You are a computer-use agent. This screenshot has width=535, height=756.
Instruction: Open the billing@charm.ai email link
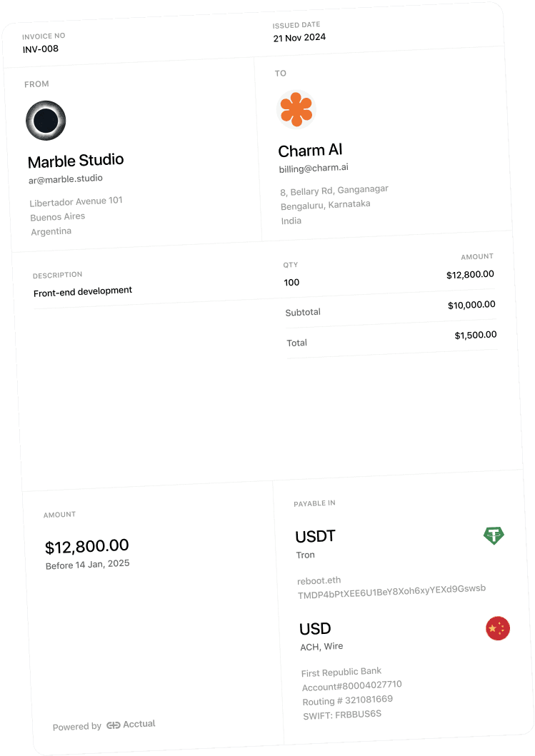314,168
